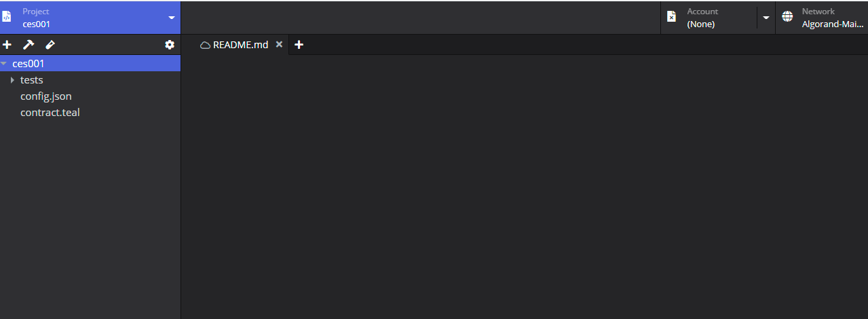Close the README.md tab
The image size is (868, 319).
[x=279, y=45]
